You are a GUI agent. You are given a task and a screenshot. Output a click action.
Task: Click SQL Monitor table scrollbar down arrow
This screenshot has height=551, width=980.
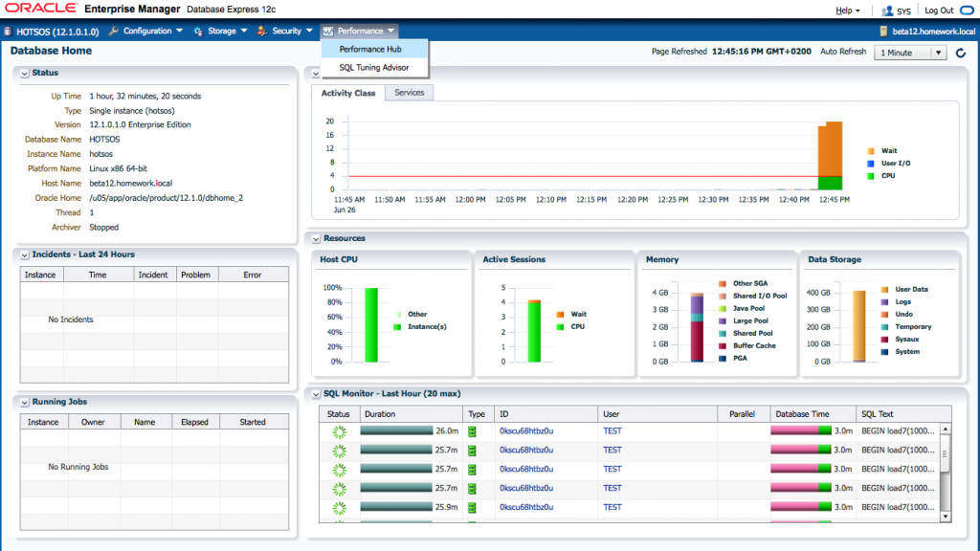[945, 517]
